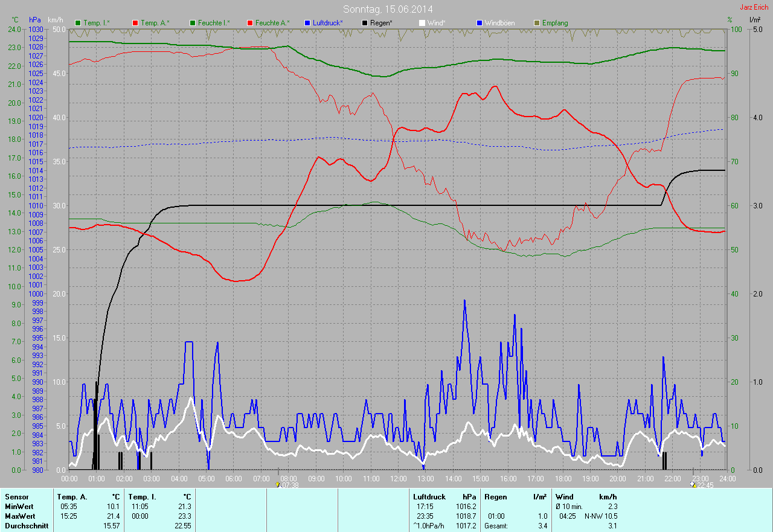The image size is (773, 532).
Task: Click the MinWert row label
Action: [19, 507]
